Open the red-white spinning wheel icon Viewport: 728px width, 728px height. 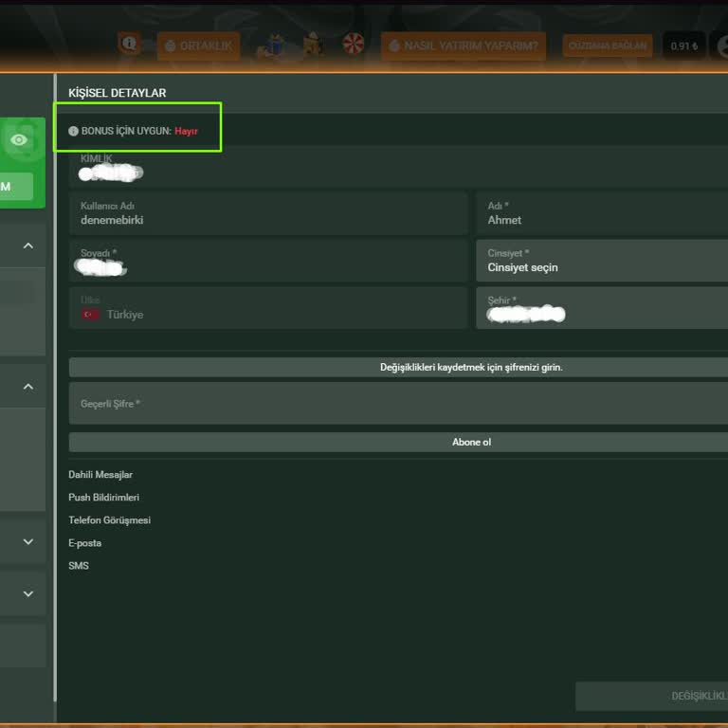point(354,45)
